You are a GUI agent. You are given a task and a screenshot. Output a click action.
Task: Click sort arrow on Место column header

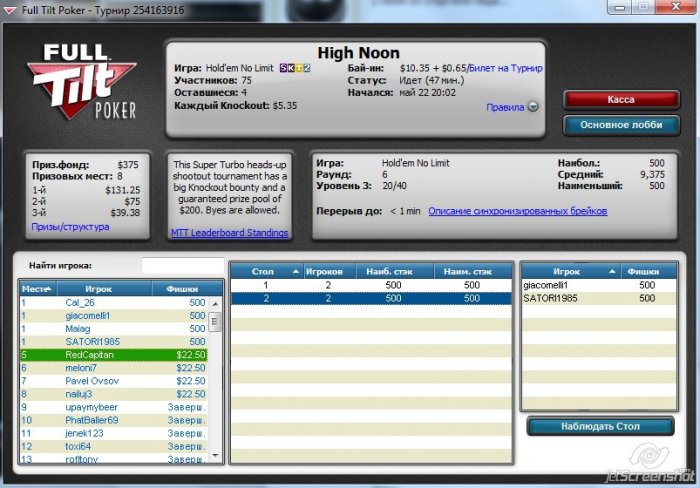coord(46,289)
